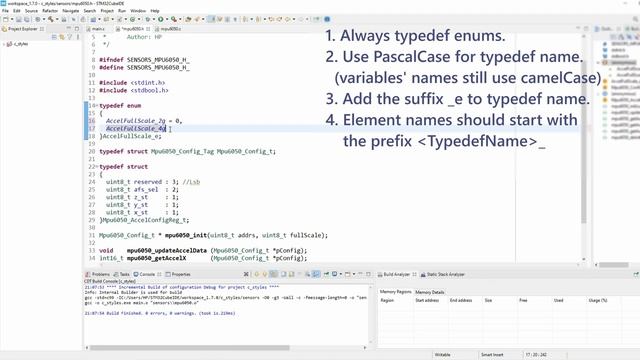Switch to the Properties tab

[178, 274]
